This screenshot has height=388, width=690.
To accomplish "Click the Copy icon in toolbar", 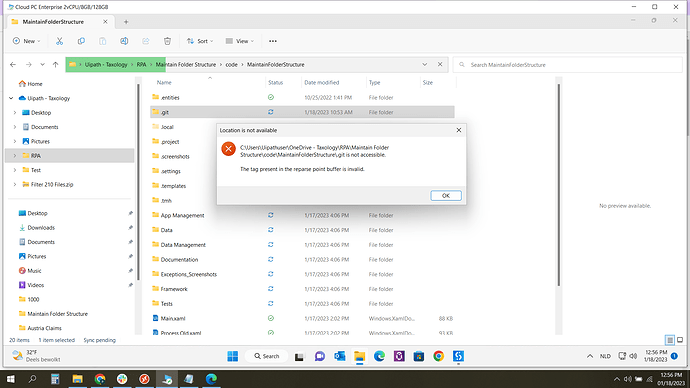I will [x=81, y=41].
